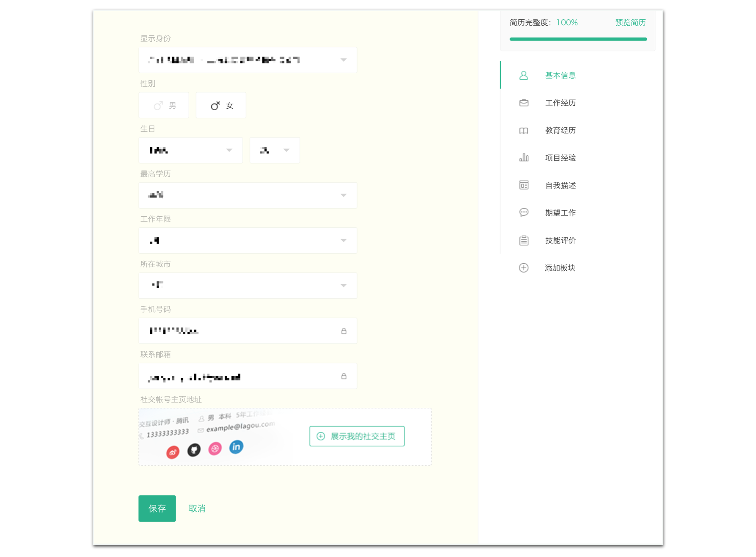Click the lock icon in phone number field

(343, 331)
